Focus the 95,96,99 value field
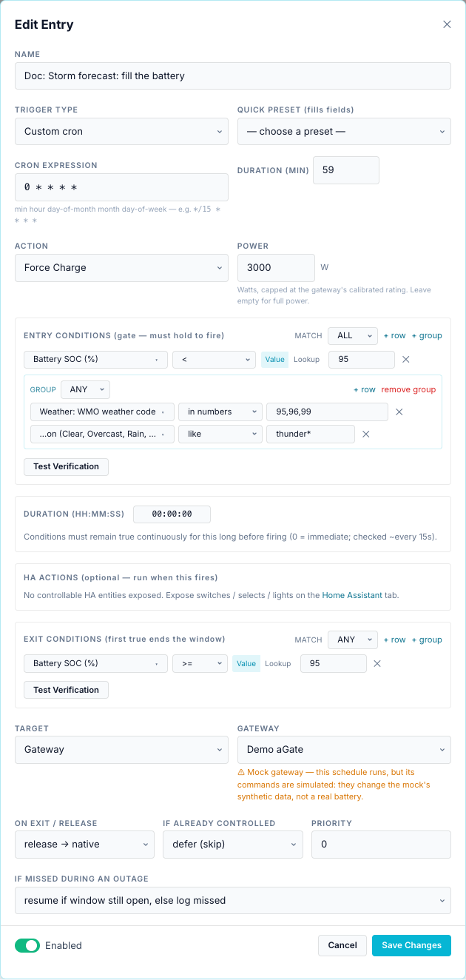This screenshot has width=466, height=980. click(327, 412)
